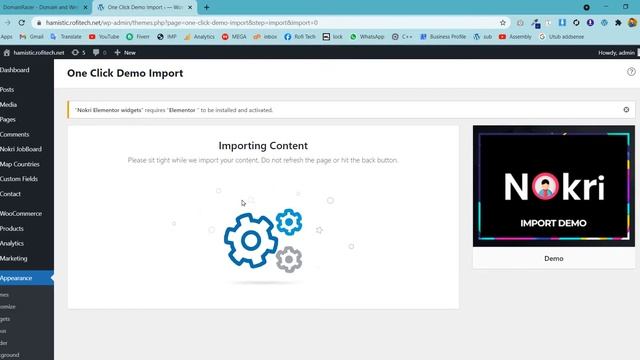
Task: Open the sub WordPress bookmark
Action: click(482, 37)
